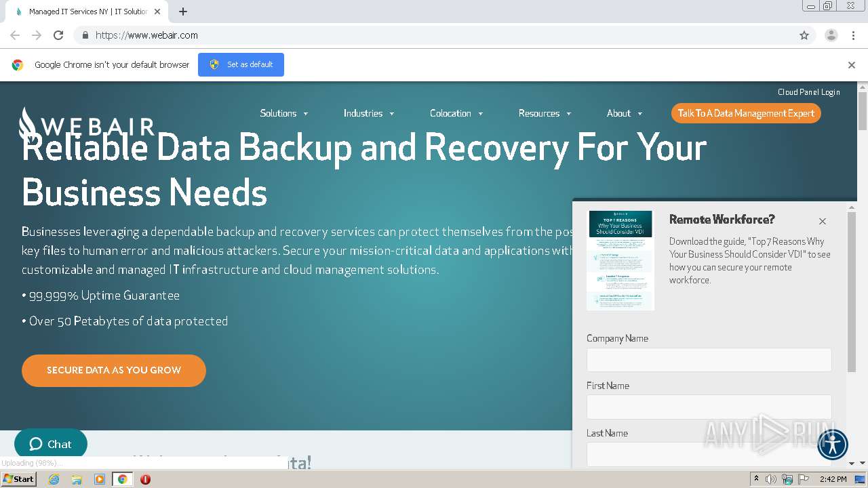Image resolution: width=868 pixels, height=488 pixels.
Task: Click the Webair logo
Action: [x=86, y=124]
